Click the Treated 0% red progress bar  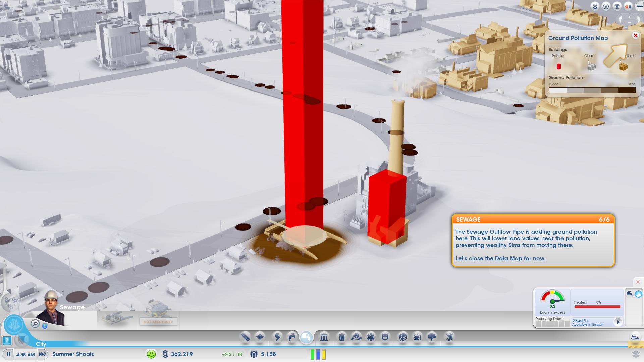pyautogui.click(x=597, y=307)
